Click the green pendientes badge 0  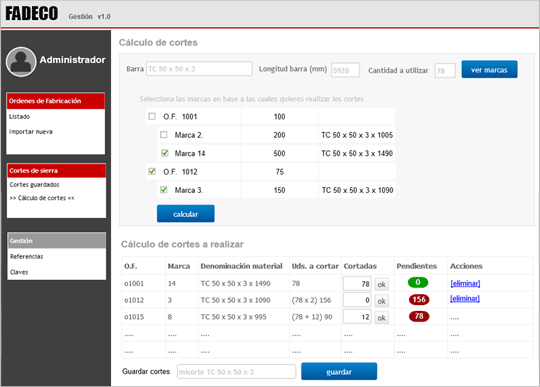418,282
